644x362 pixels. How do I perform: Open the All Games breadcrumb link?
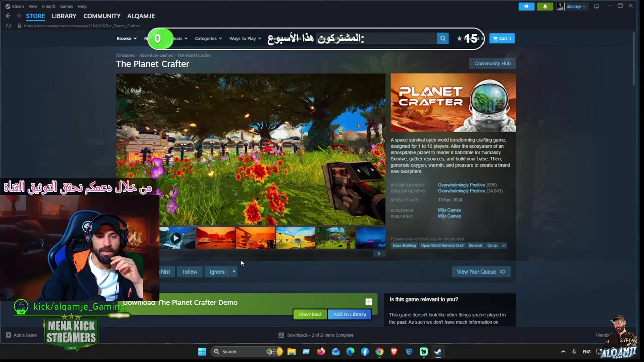(125, 55)
